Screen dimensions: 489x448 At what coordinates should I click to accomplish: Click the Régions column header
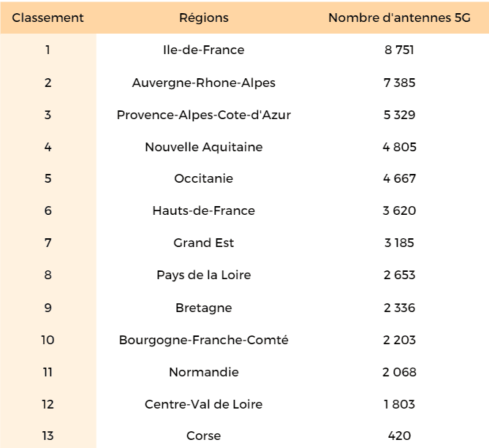[x=204, y=18]
